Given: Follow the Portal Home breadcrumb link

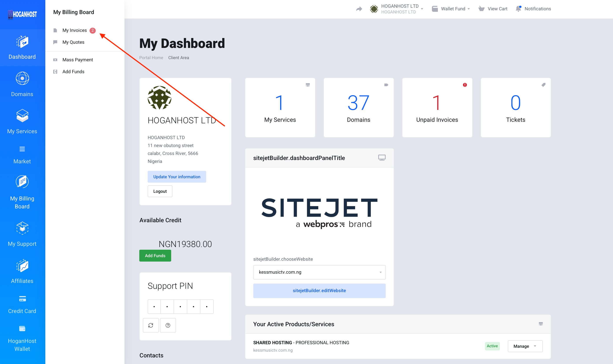Looking at the screenshot, I should [x=151, y=58].
